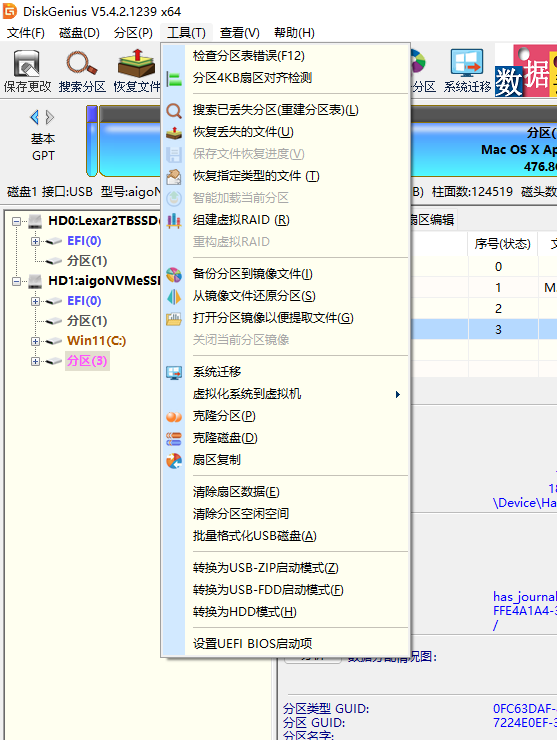Click the clone partition icon
This screenshot has width=557, height=740.
pos(174,416)
